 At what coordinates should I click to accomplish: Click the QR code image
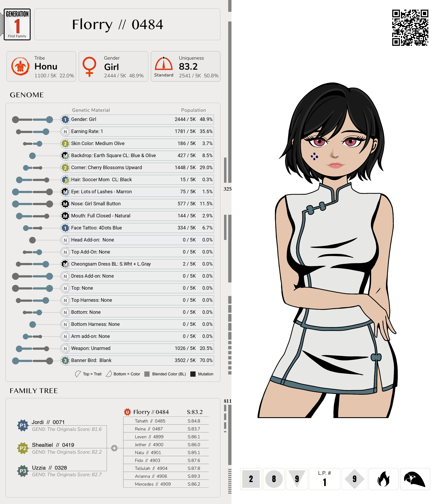coord(410,28)
